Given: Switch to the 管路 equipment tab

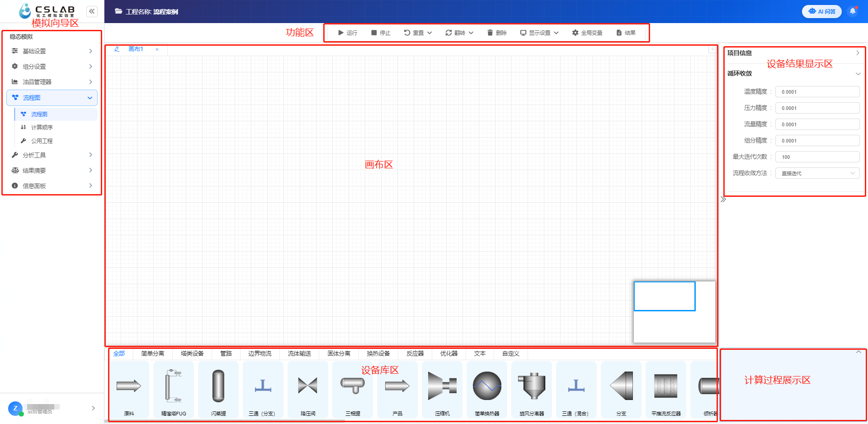Looking at the screenshot, I should [x=226, y=353].
